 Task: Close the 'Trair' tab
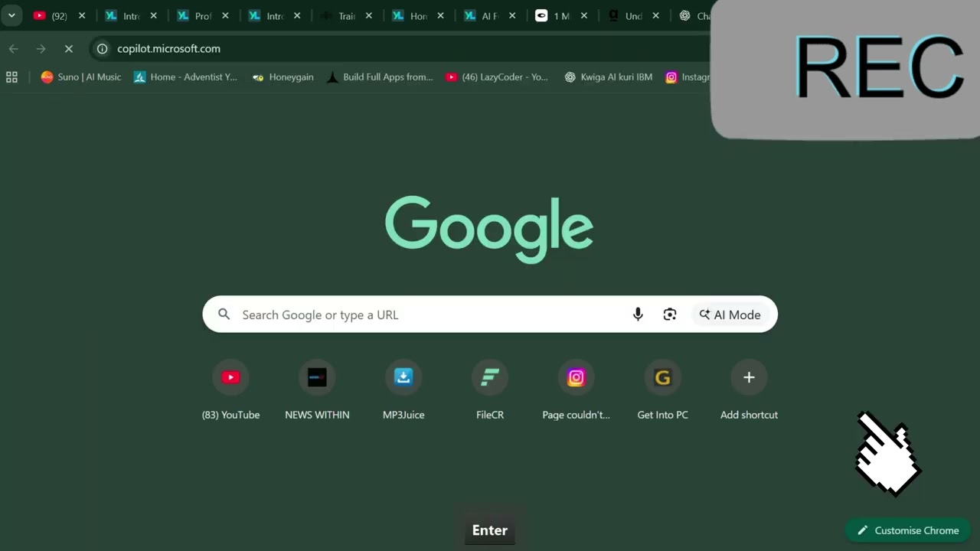click(369, 15)
